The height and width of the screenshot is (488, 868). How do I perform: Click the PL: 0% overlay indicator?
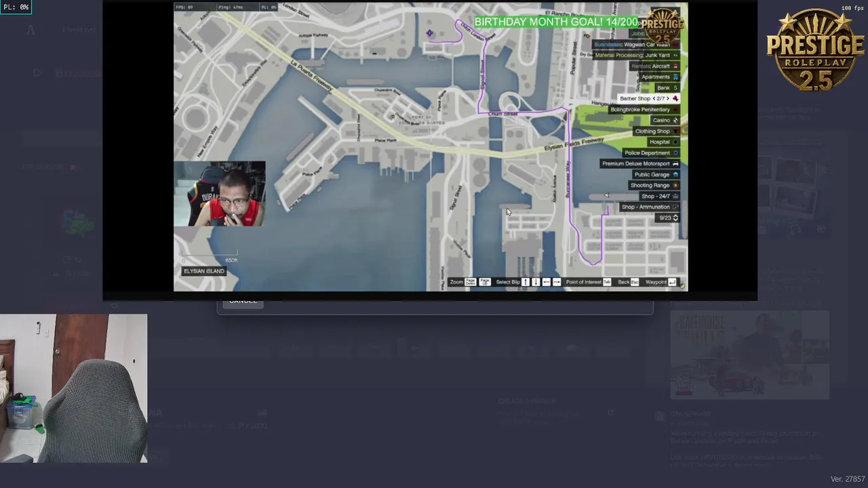pyautogui.click(x=16, y=7)
